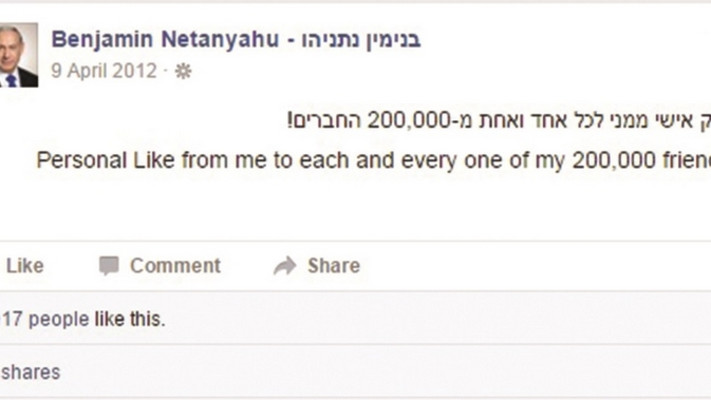Viewport: 711px width, 400px height.
Task: Click the "Comment" text label
Action: coord(175,266)
